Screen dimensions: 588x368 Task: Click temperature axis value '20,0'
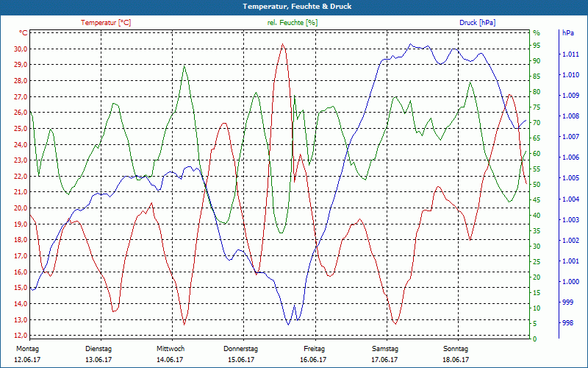tap(21, 208)
